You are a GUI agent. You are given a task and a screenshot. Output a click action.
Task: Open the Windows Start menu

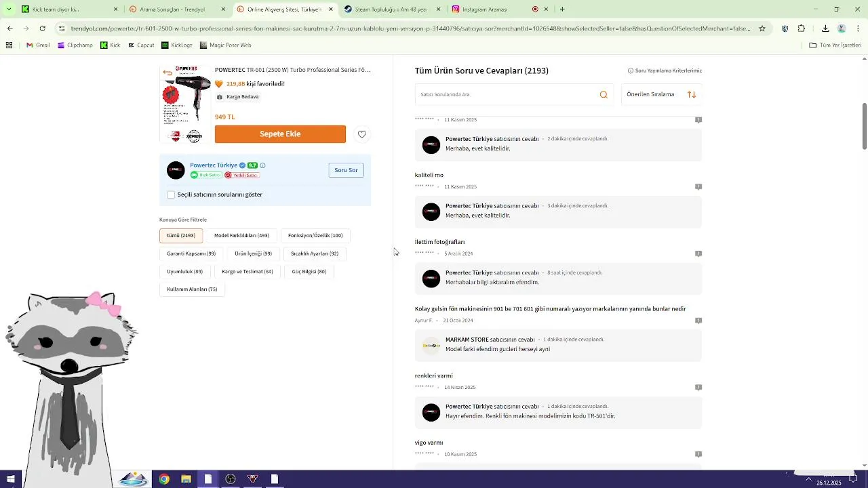[x=11, y=479]
